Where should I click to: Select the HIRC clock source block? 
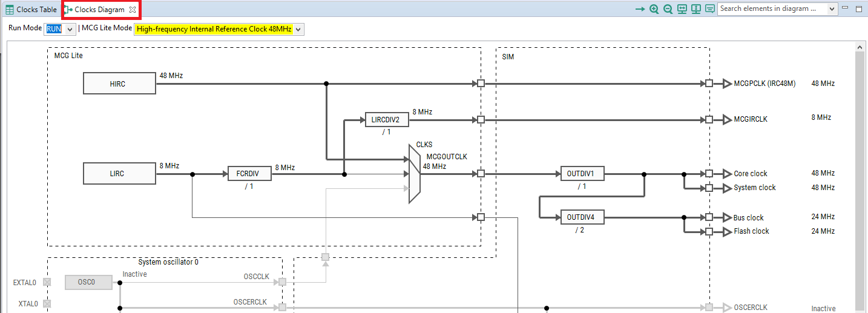click(119, 84)
